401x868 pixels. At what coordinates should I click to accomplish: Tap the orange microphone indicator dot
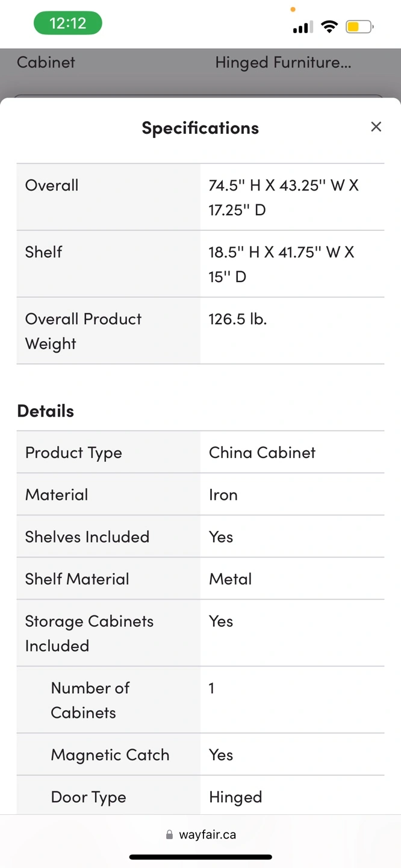click(293, 10)
